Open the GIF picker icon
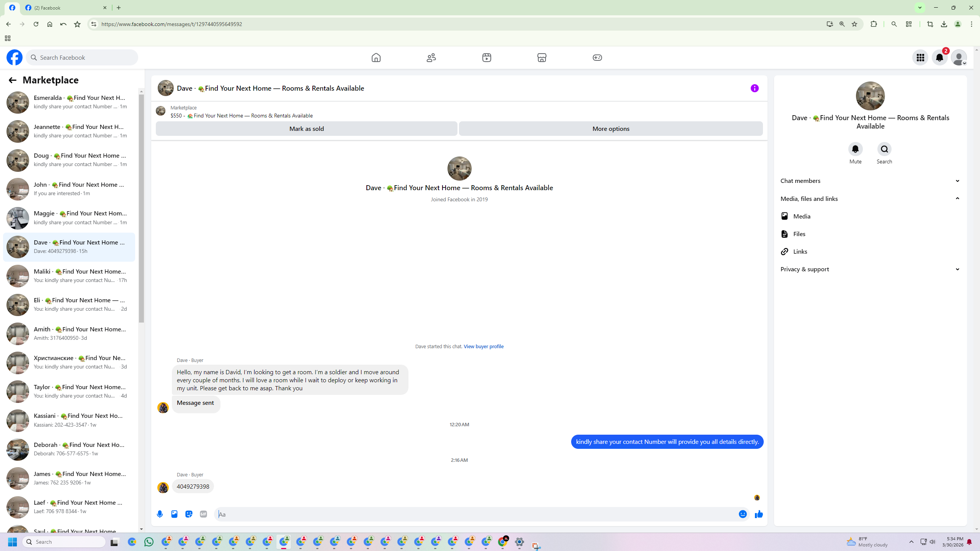980x551 pixels. pyautogui.click(x=203, y=514)
